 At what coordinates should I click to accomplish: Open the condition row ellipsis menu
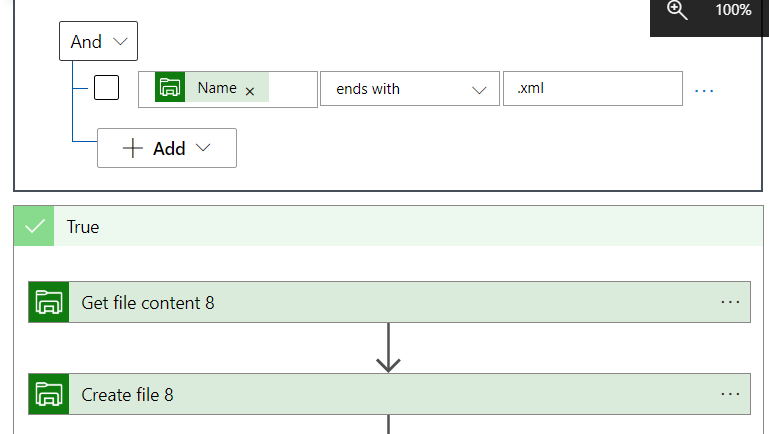pyautogui.click(x=704, y=91)
